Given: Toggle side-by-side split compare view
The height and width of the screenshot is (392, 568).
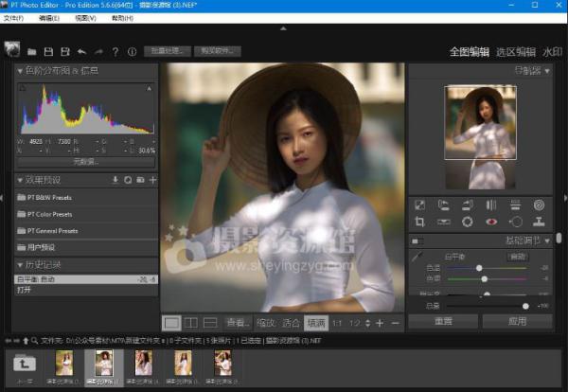Looking at the screenshot, I should coord(191,323).
